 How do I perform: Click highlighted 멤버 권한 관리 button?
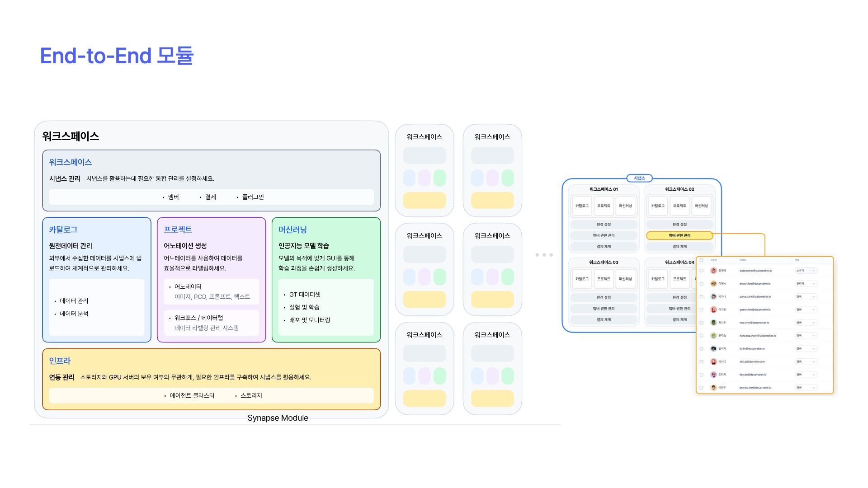(x=679, y=235)
